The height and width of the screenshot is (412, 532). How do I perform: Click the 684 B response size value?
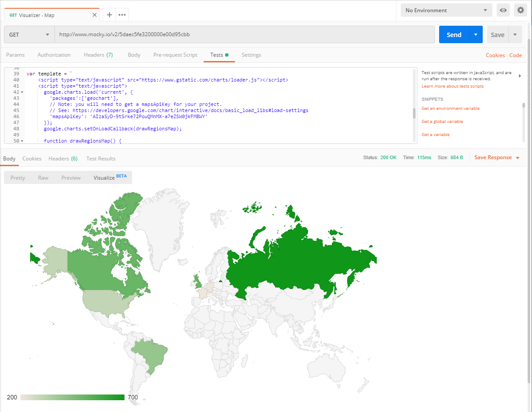click(x=457, y=157)
